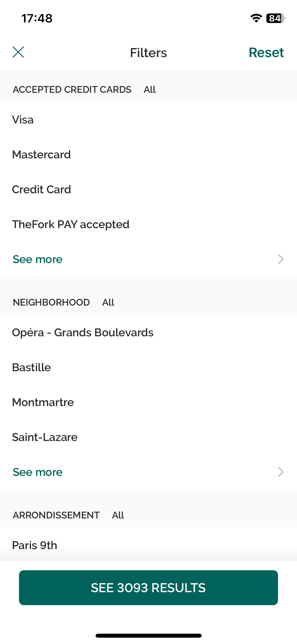Tap the Arrondissement All section header

(68, 515)
